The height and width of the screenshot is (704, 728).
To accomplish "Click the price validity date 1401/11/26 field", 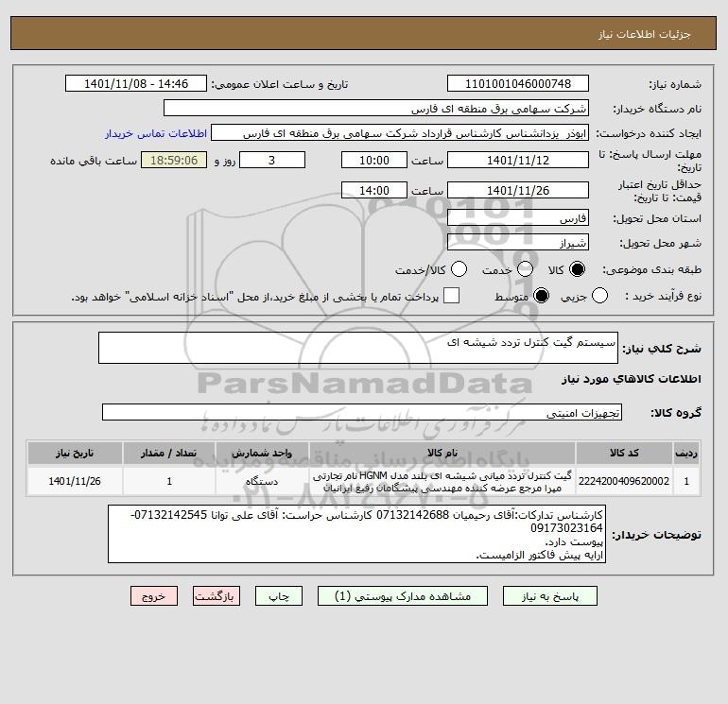I will [x=518, y=190].
